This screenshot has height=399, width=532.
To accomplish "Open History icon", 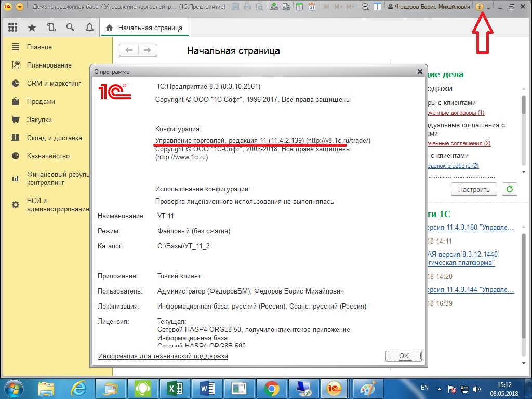I will (x=51, y=28).
